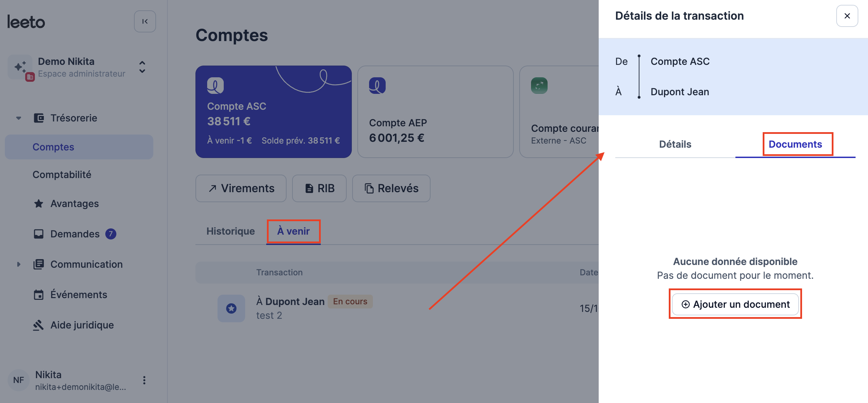Open the Demo Nikita workspace switcher chevrons
868x403 pixels.
point(142,67)
